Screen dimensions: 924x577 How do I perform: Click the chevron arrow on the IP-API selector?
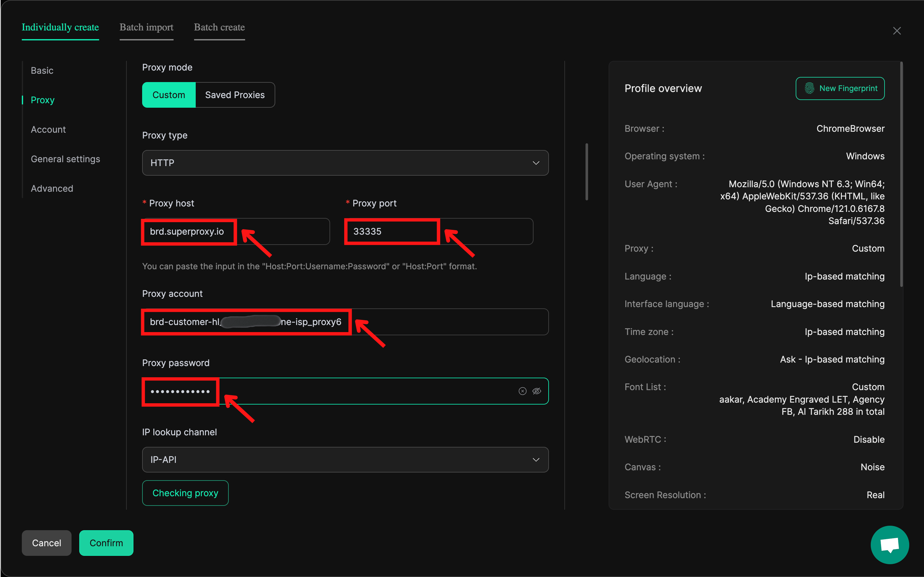click(x=536, y=460)
